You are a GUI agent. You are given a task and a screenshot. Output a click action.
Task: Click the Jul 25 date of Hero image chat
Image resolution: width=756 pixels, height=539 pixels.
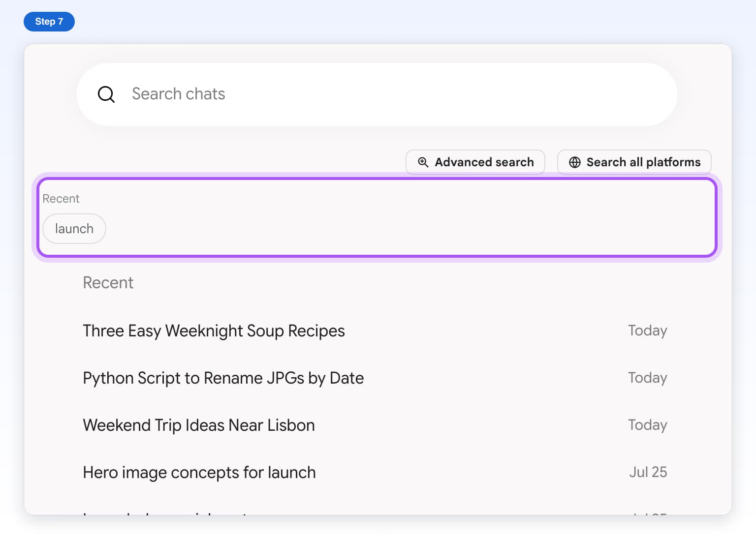click(x=648, y=472)
